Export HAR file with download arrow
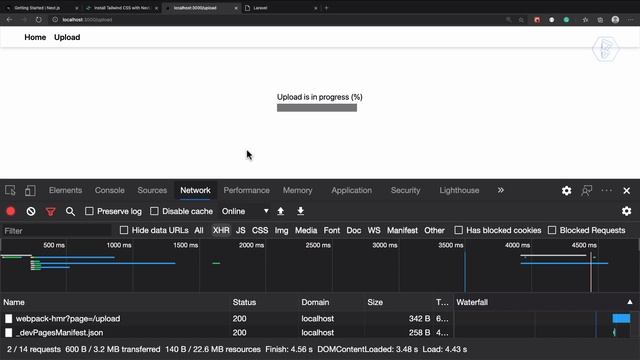 [300, 211]
